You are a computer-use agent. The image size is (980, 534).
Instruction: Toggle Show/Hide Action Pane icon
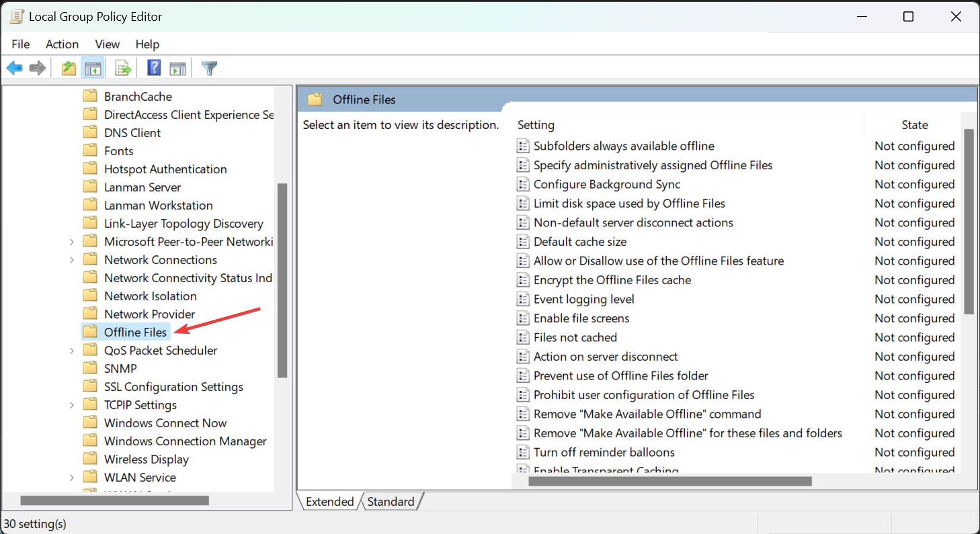point(177,68)
